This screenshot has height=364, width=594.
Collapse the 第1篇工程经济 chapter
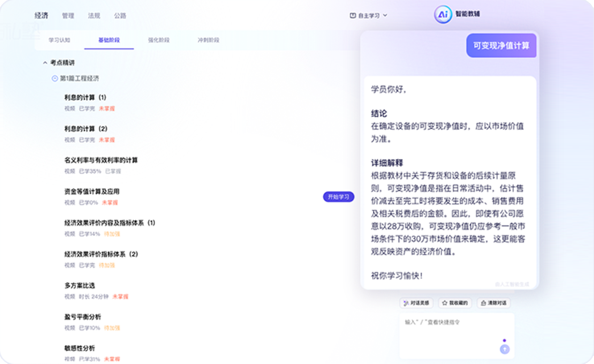[55, 79]
